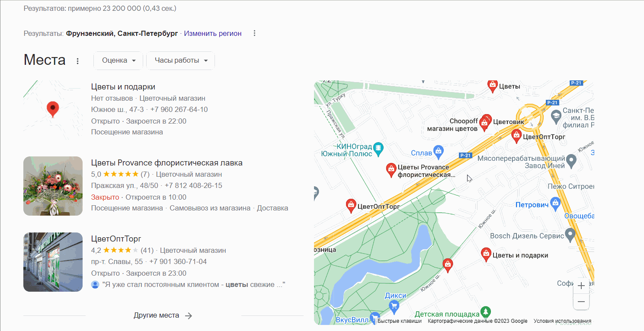The width and height of the screenshot is (644, 331).
Task: Select the Цветы и подарки map pin
Action: click(x=486, y=255)
